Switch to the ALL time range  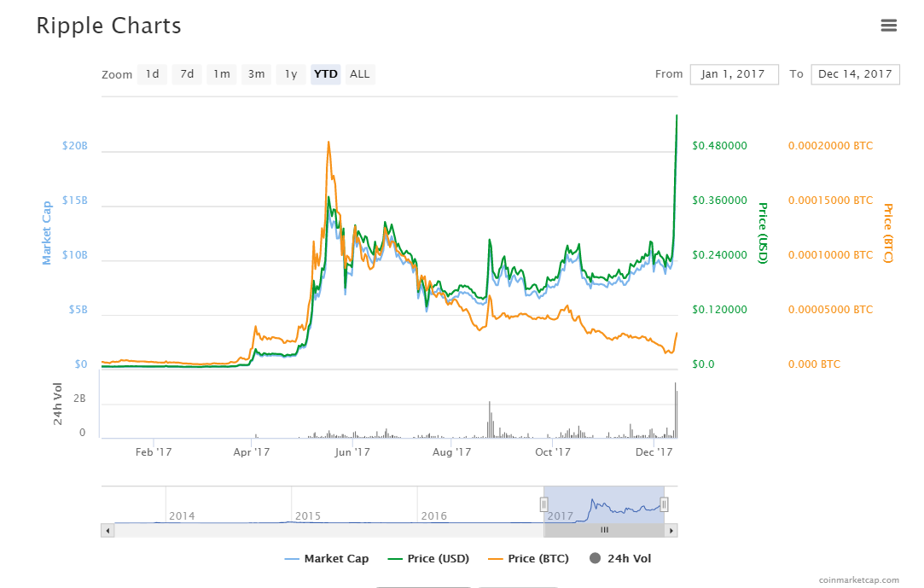tap(359, 74)
